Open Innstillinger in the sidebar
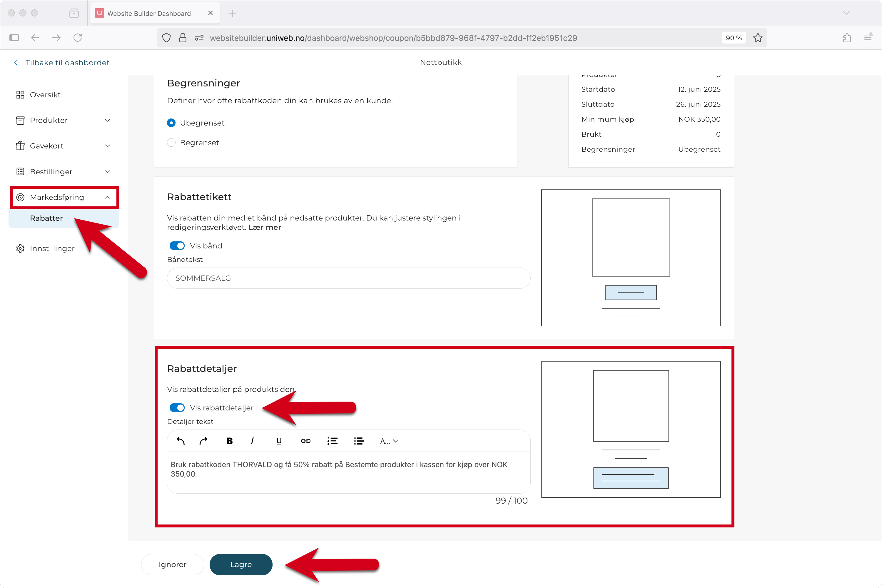The width and height of the screenshot is (882, 588). click(52, 249)
